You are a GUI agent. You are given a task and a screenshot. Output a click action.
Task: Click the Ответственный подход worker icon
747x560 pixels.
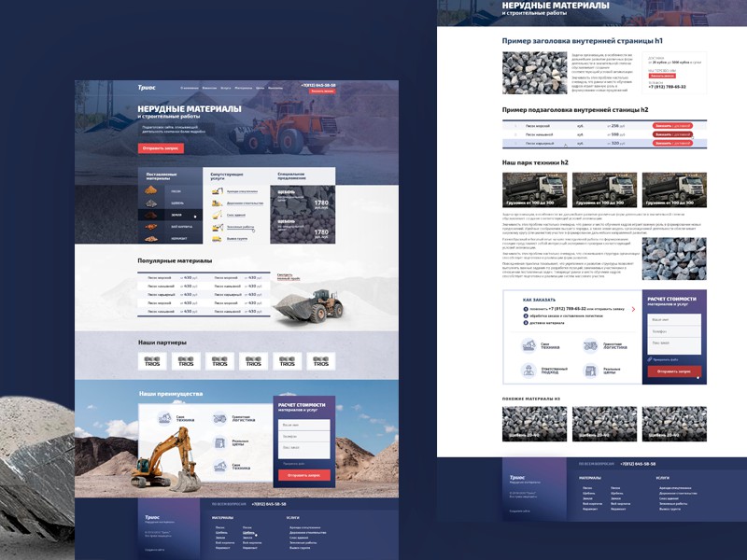click(x=529, y=370)
